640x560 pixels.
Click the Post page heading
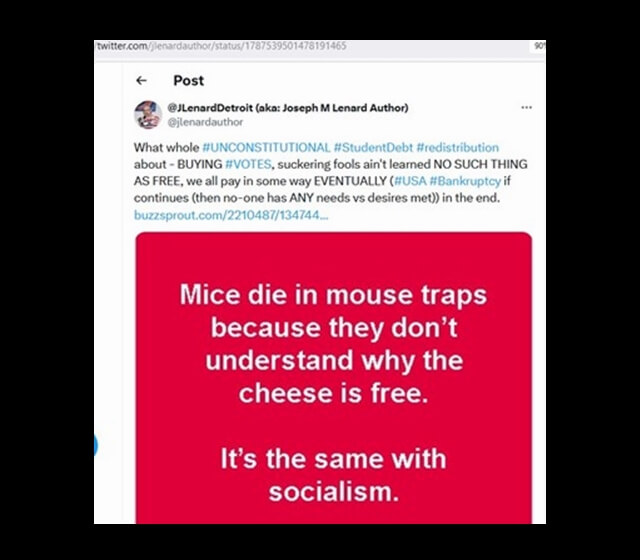(x=188, y=81)
